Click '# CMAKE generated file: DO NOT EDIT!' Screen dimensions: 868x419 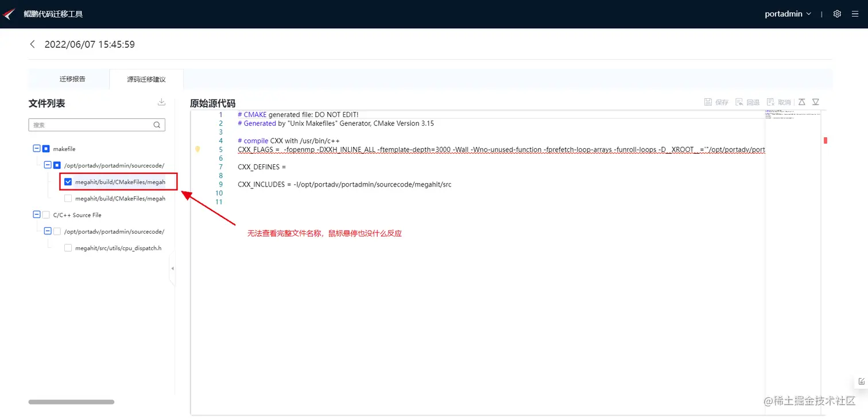pos(298,115)
